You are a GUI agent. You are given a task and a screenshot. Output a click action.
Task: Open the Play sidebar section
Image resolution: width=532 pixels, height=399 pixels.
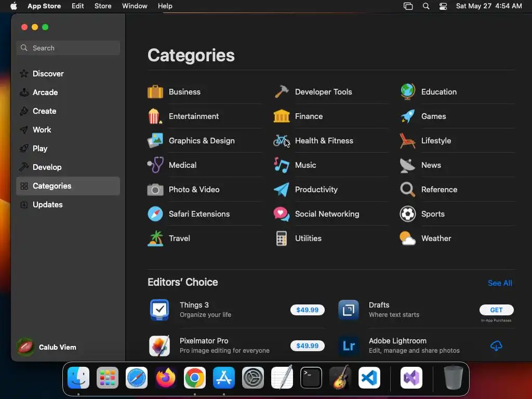[68, 148]
